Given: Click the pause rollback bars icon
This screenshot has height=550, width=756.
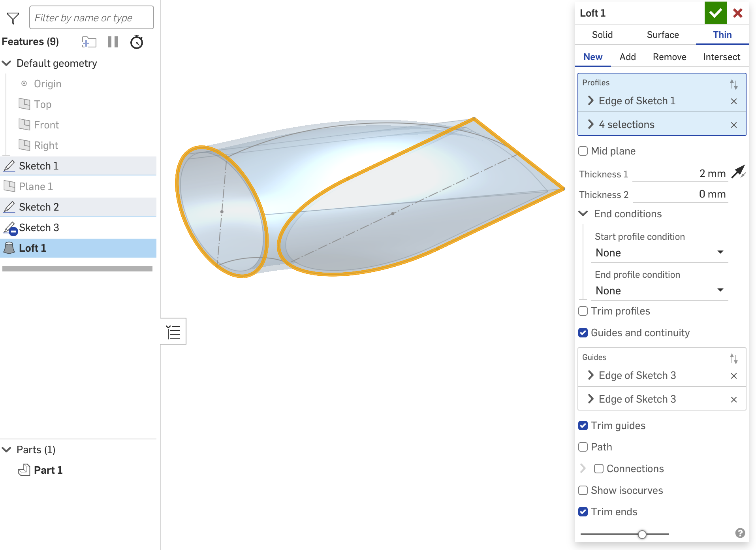Looking at the screenshot, I should point(113,42).
